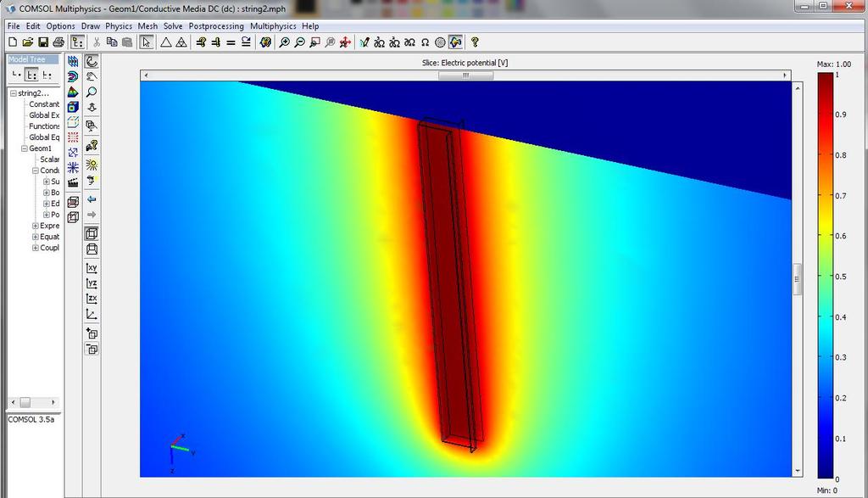Image resolution: width=868 pixels, height=498 pixels.
Task: Click the Boundary plot icon
Action: (73, 107)
